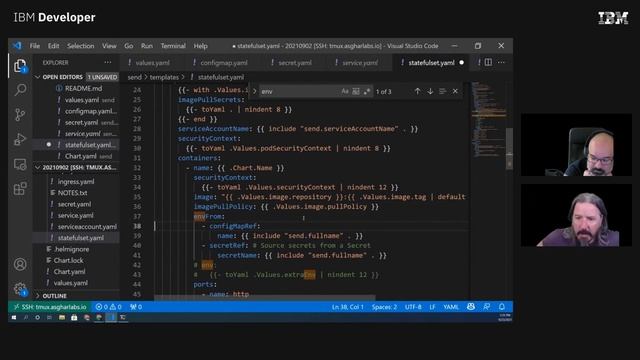640x360 pixels.
Task: Go to next find match arrow
Action: pos(430,91)
